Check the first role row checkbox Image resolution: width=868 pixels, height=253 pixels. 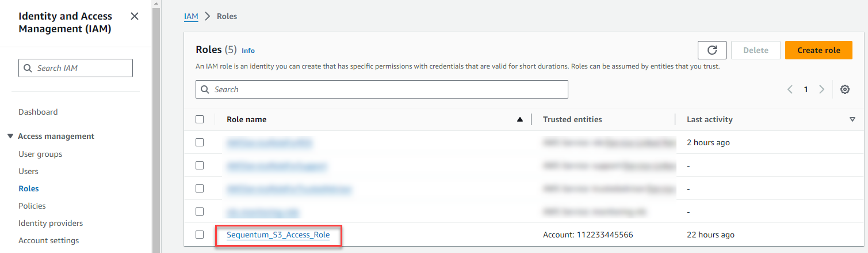click(x=200, y=142)
